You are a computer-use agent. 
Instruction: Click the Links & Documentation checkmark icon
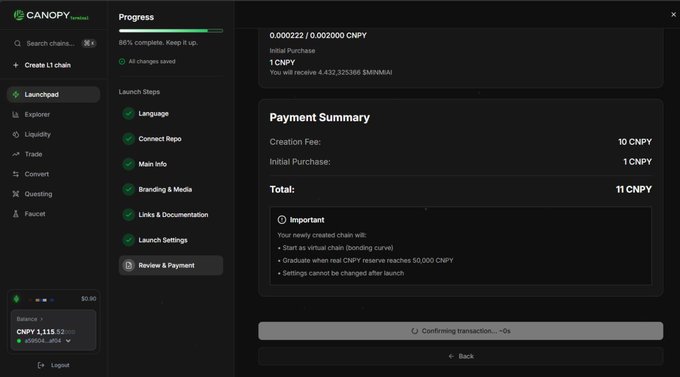click(128, 215)
